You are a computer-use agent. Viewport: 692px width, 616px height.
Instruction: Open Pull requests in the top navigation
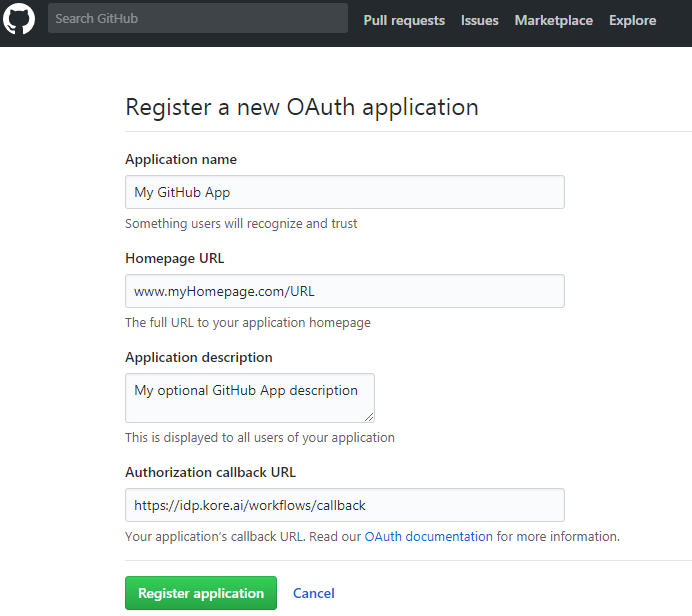(x=404, y=20)
